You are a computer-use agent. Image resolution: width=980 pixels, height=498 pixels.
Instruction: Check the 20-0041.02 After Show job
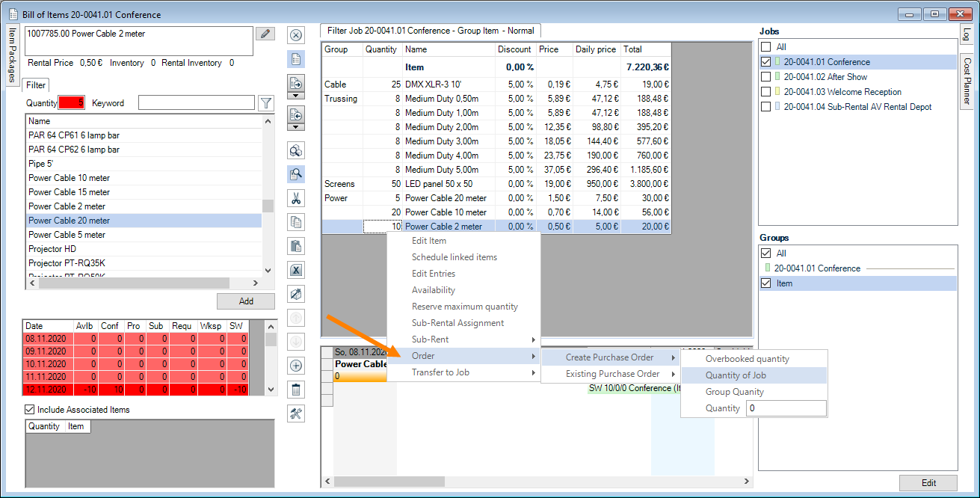coord(765,77)
